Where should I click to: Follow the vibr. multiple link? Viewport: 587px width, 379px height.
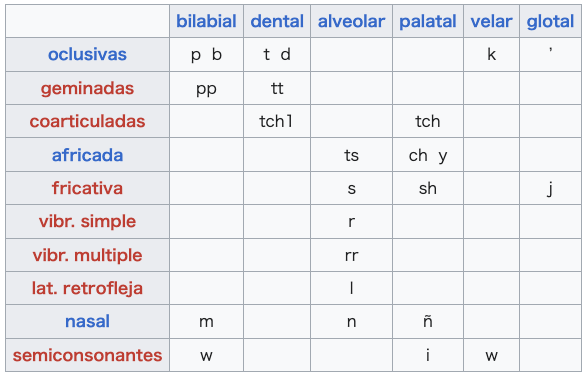[87, 255]
